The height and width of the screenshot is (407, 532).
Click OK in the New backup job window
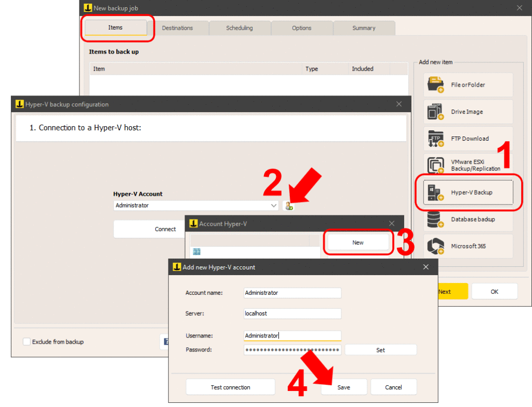pyautogui.click(x=495, y=292)
